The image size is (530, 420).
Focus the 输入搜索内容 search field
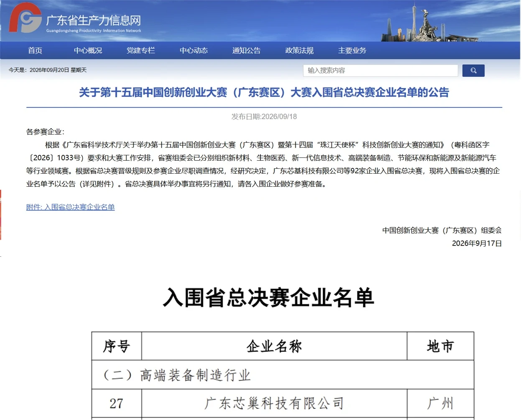click(x=380, y=71)
